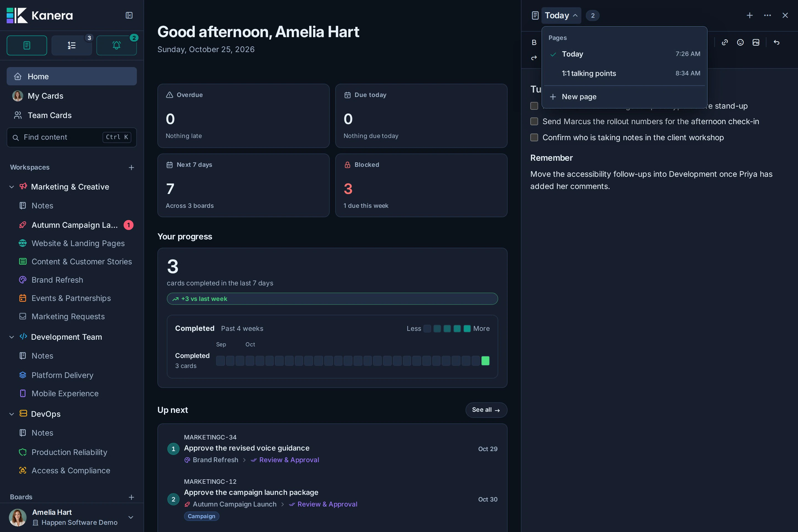Insert an image in the note editor
798x532 pixels.
pos(756,42)
